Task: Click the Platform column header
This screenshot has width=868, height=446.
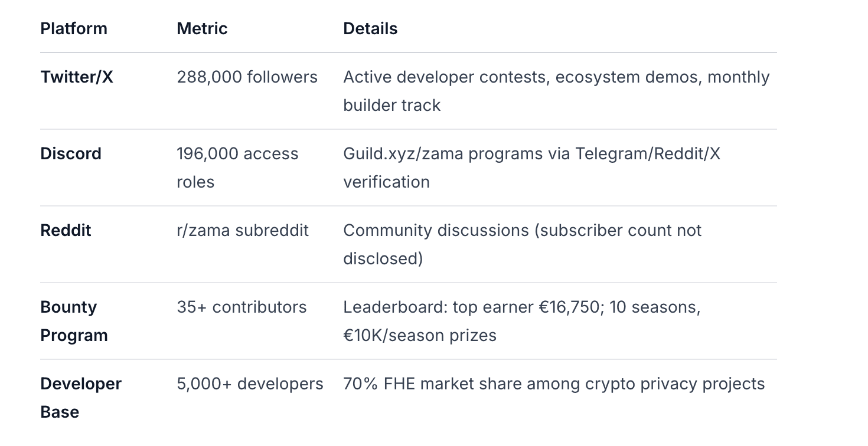Action: 74,28
